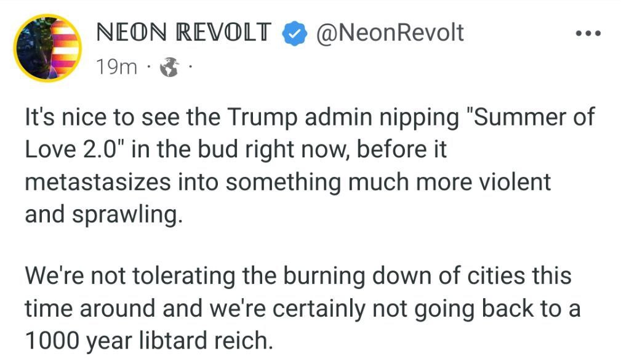621x364 pixels.
Task: Select the post's first paragraph text
Action: tap(310, 165)
